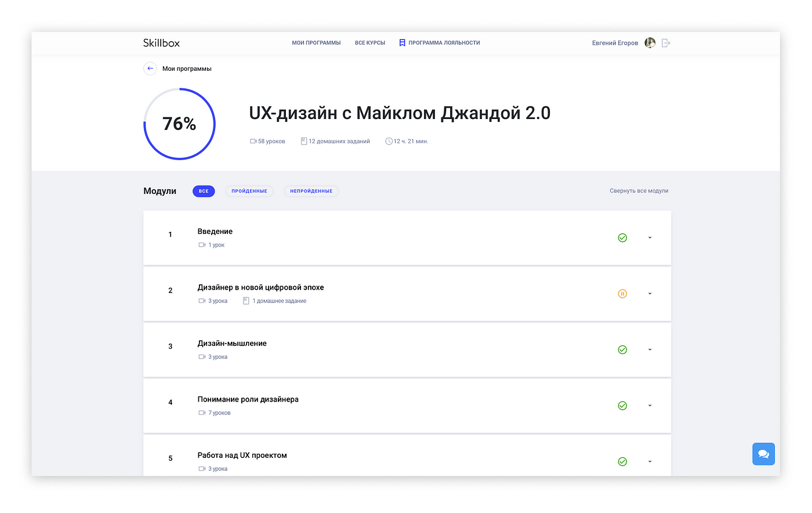Select the ВСЕ filter tab

tap(204, 191)
